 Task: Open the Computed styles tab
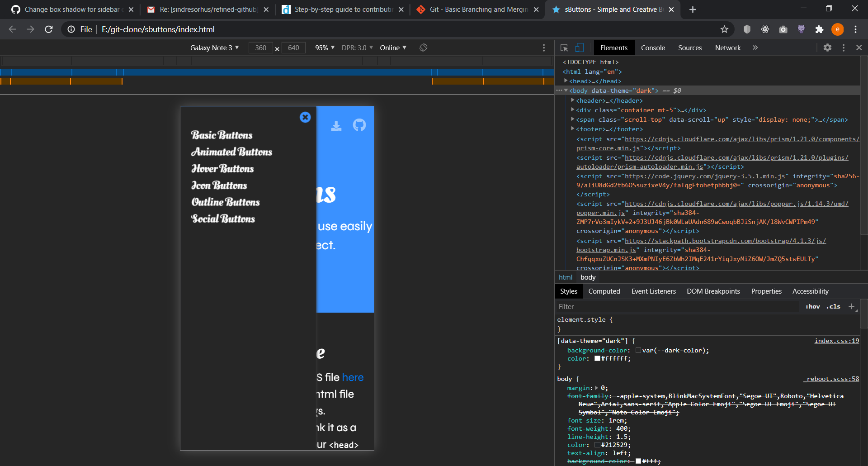pos(604,291)
